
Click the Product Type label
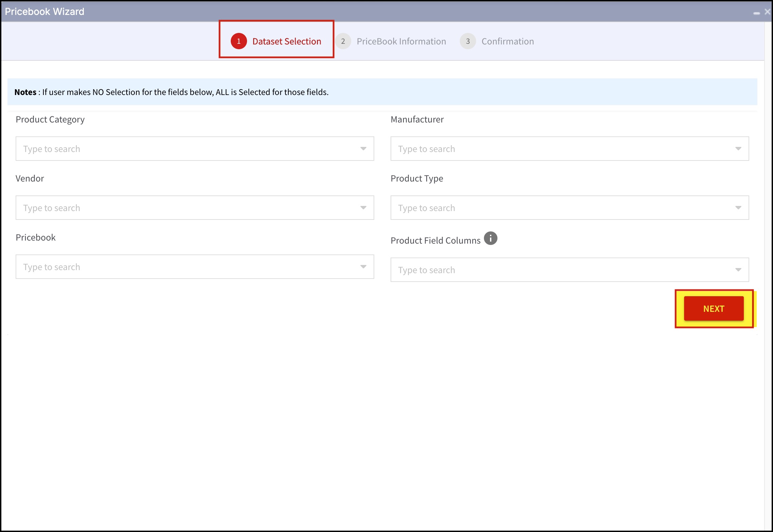pos(417,178)
